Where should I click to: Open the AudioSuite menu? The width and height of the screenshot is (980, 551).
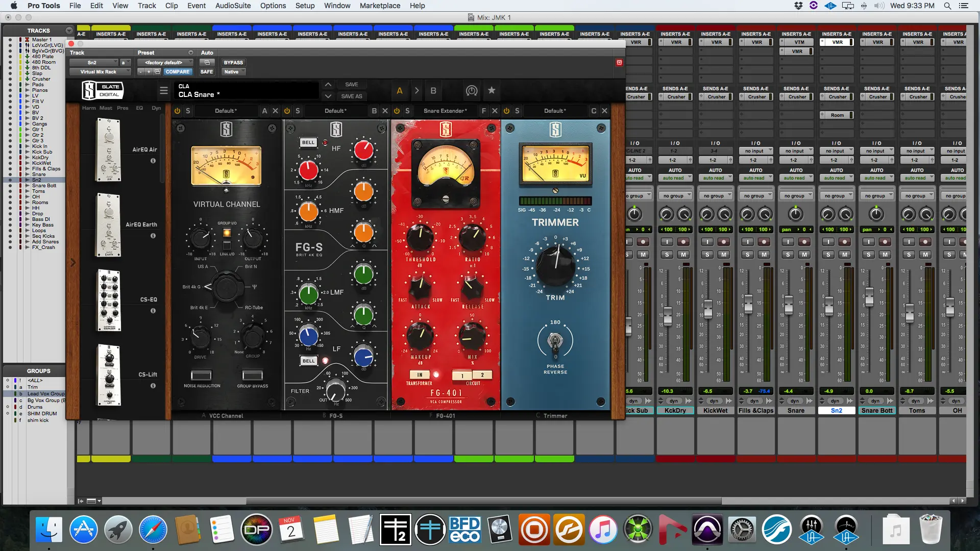(233, 6)
